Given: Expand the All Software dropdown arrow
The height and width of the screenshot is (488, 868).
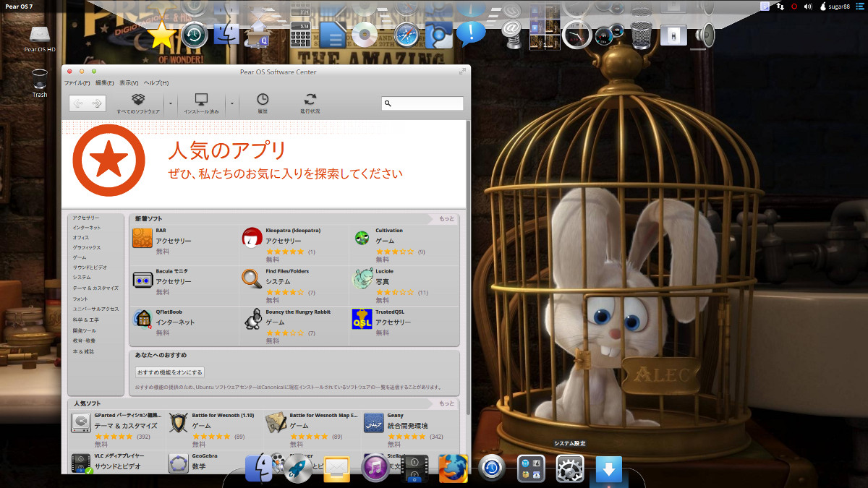Looking at the screenshot, I should point(171,103).
